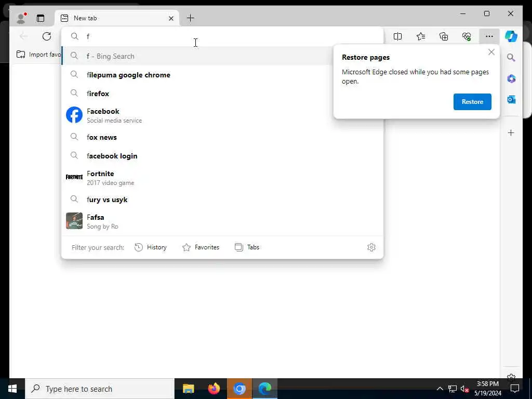Open the notification center icon
The image size is (532, 399).
tap(515, 389)
